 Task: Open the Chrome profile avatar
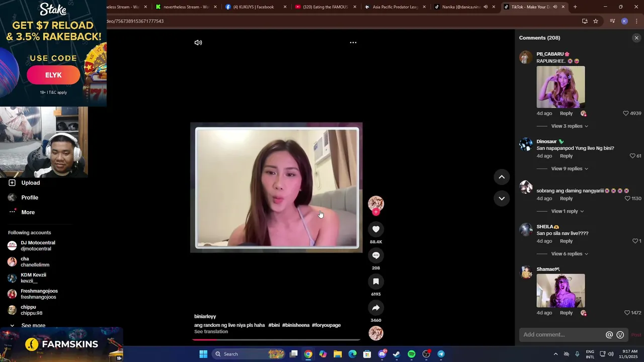click(x=624, y=21)
